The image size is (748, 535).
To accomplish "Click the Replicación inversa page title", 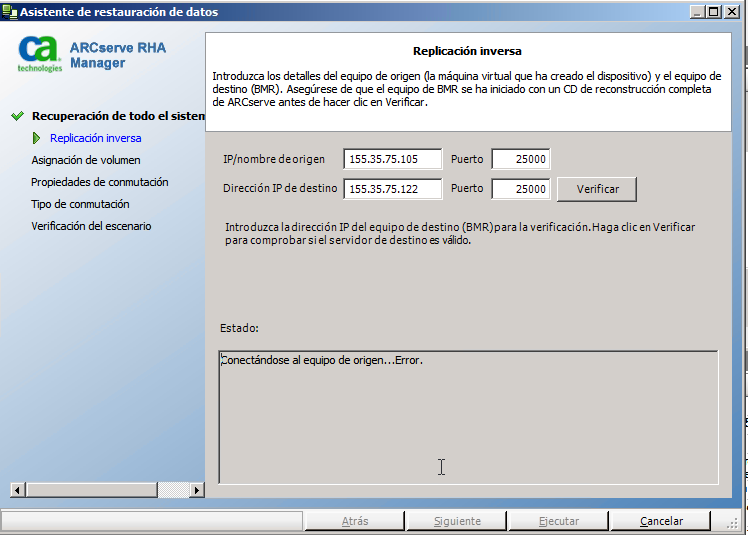I will tap(467, 51).
